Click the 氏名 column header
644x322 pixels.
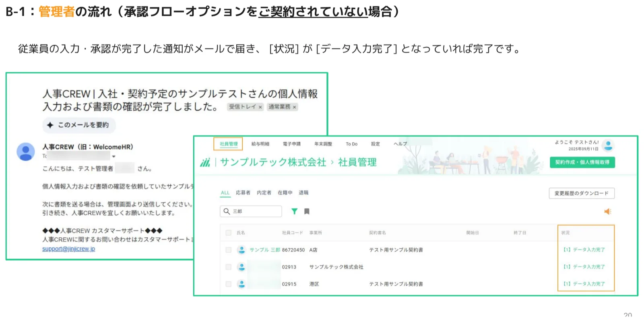tap(241, 233)
